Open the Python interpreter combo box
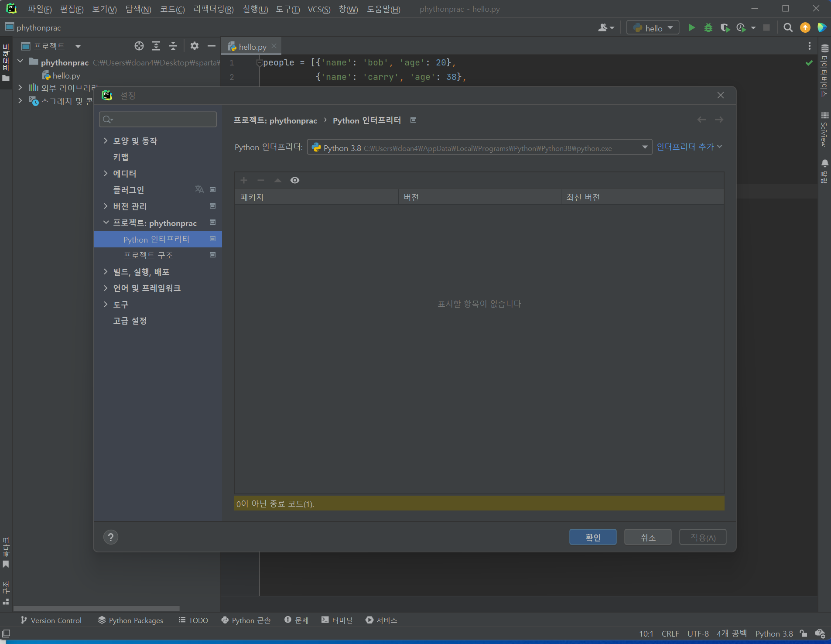 point(479,147)
